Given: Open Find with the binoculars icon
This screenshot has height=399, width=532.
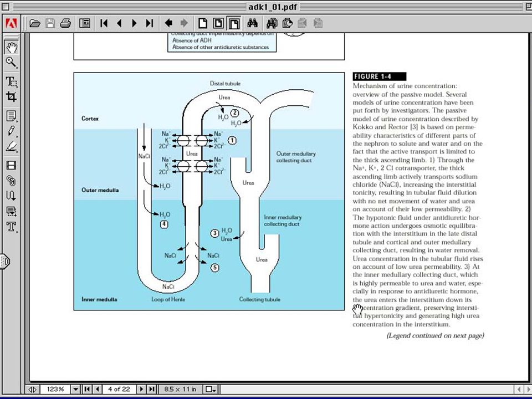Looking at the screenshot, I should pos(253,23).
